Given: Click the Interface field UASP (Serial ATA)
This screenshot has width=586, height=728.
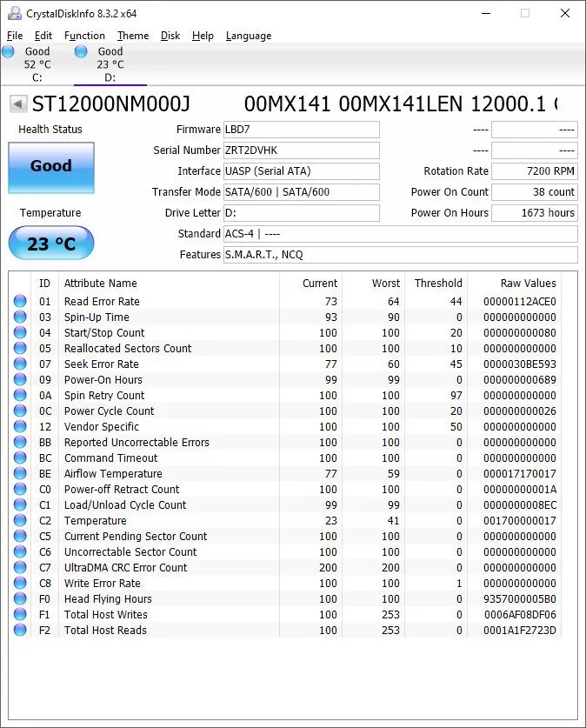Looking at the screenshot, I should click(x=302, y=171).
